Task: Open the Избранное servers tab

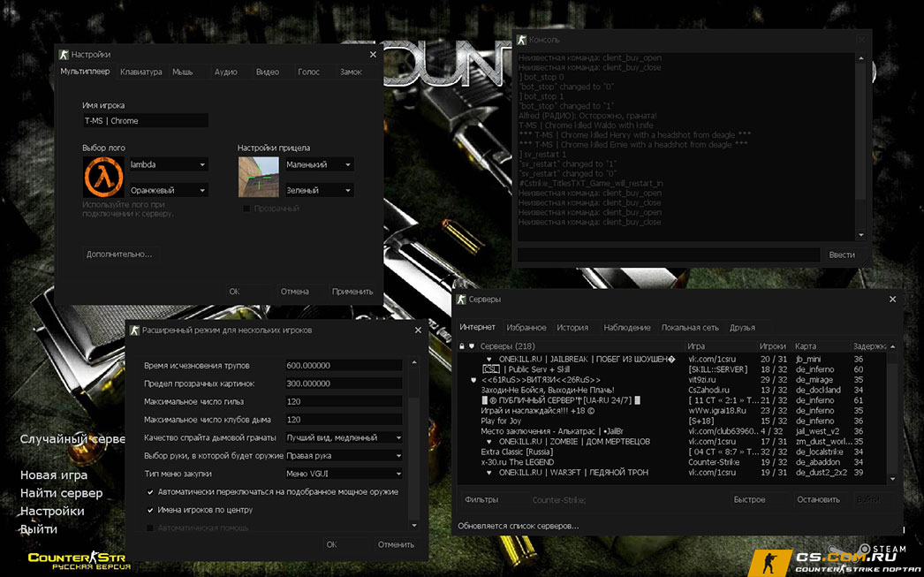Action: pos(526,328)
